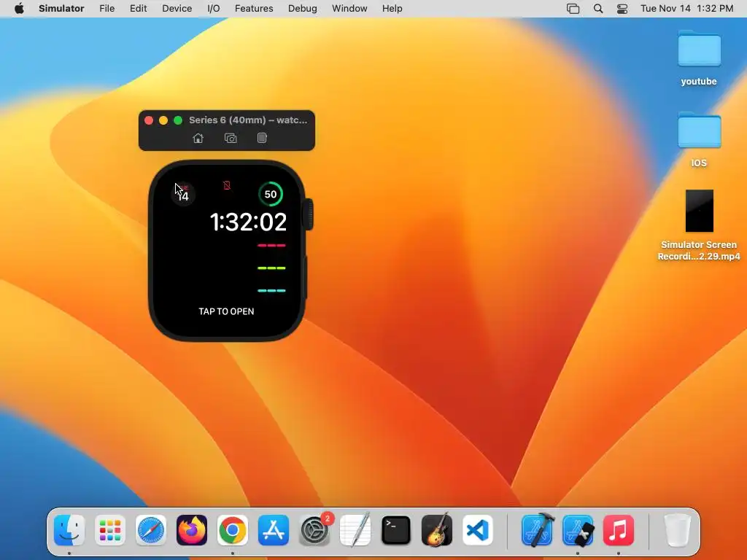
Task: Tap the green activity dashes row
Action: coord(271,268)
